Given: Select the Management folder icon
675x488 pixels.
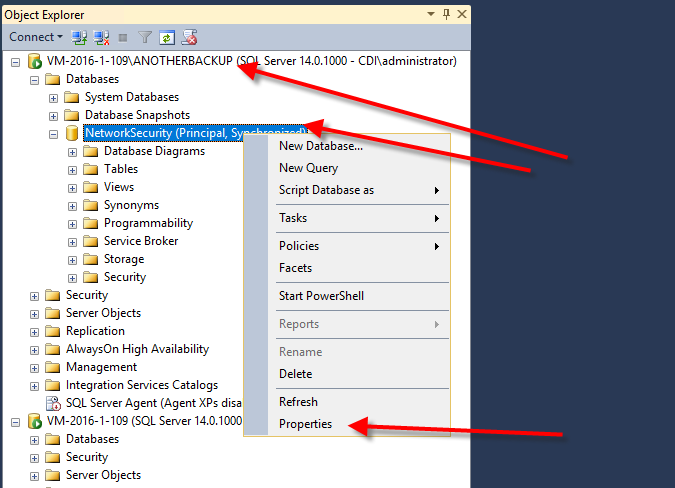Looking at the screenshot, I should click(53, 367).
